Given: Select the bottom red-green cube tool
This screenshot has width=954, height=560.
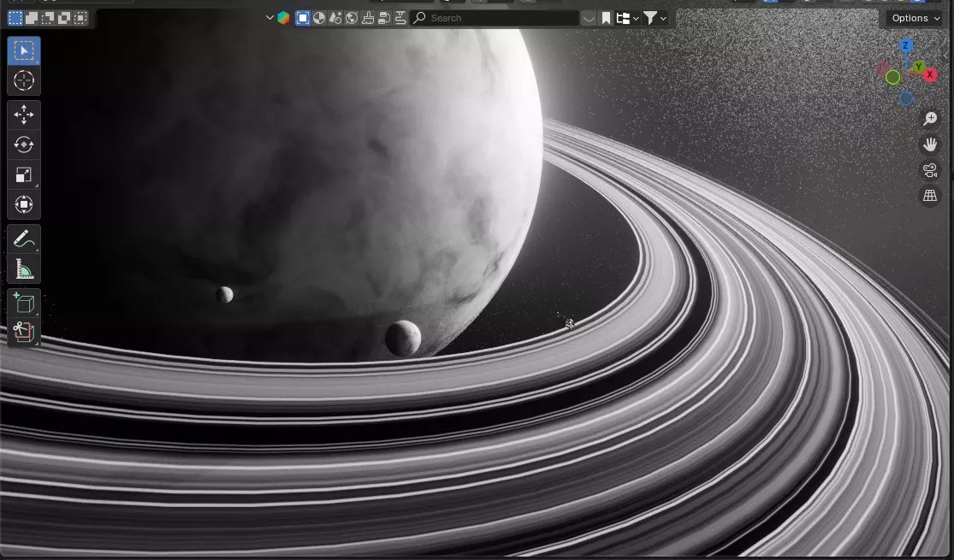Looking at the screenshot, I should pyautogui.click(x=24, y=332).
